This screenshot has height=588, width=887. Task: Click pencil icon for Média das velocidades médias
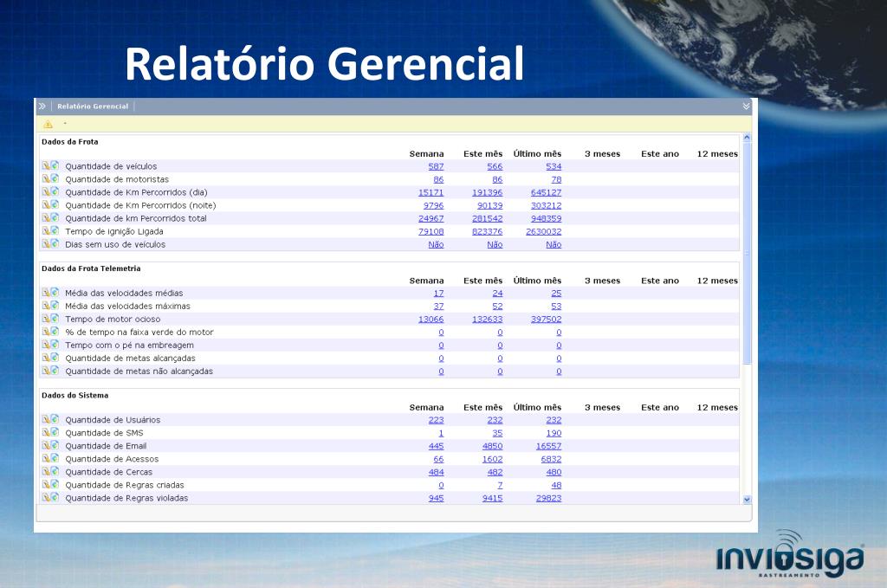[46, 293]
